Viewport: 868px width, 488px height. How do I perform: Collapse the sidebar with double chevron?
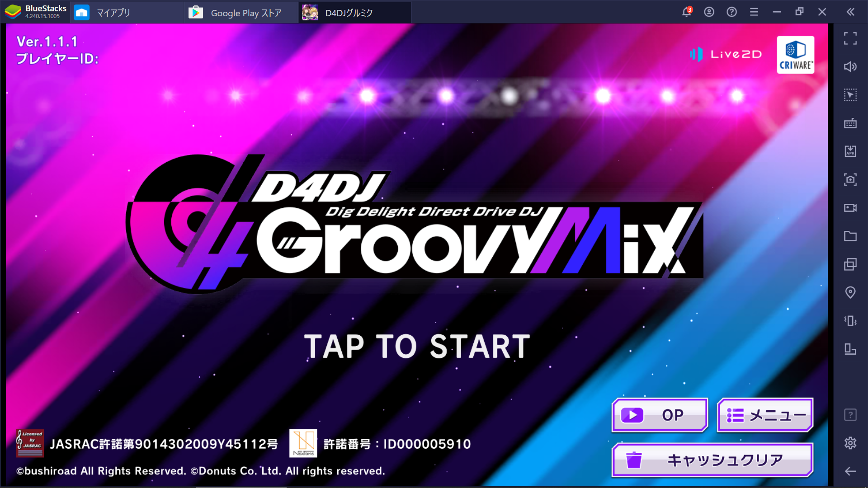tap(850, 12)
